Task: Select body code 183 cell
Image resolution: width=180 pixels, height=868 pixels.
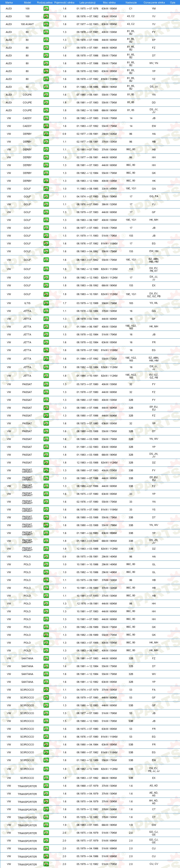Action: pyautogui.click(x=131, y=303)
